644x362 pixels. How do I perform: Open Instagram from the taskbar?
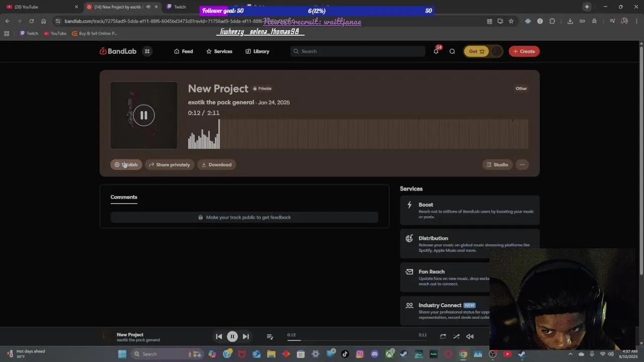(360, 354)
